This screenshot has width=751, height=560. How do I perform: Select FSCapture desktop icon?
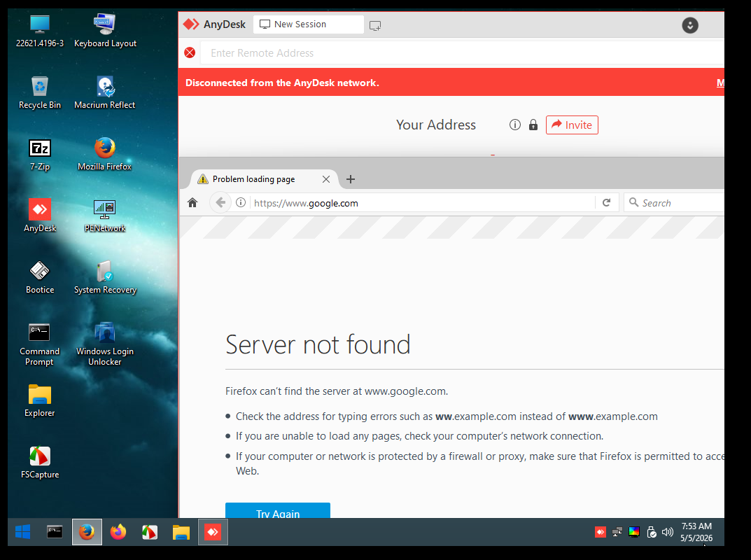(x=40, y=462)
